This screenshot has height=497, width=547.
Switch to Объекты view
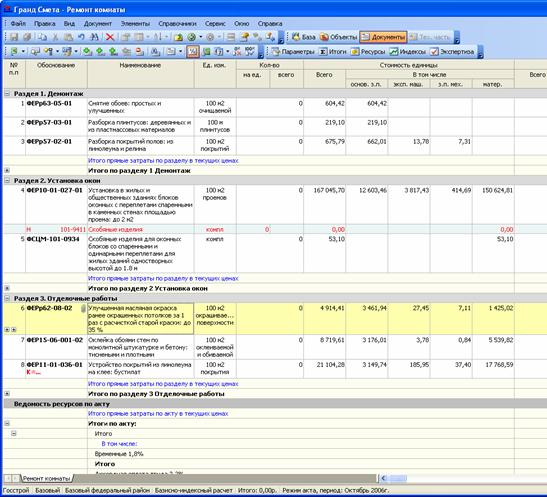coord(338,37)
